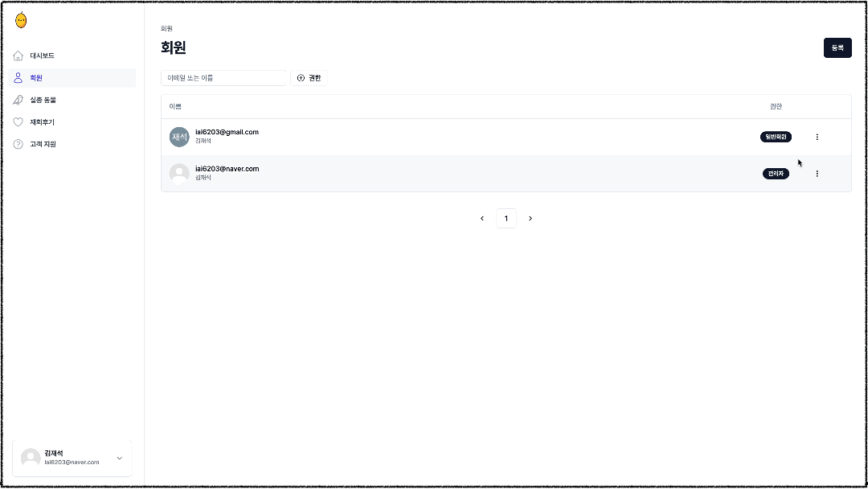Select page 1 in pagination
Viewport: 868px width, 489px height.
pyautogui.click(x=506, y=219)
